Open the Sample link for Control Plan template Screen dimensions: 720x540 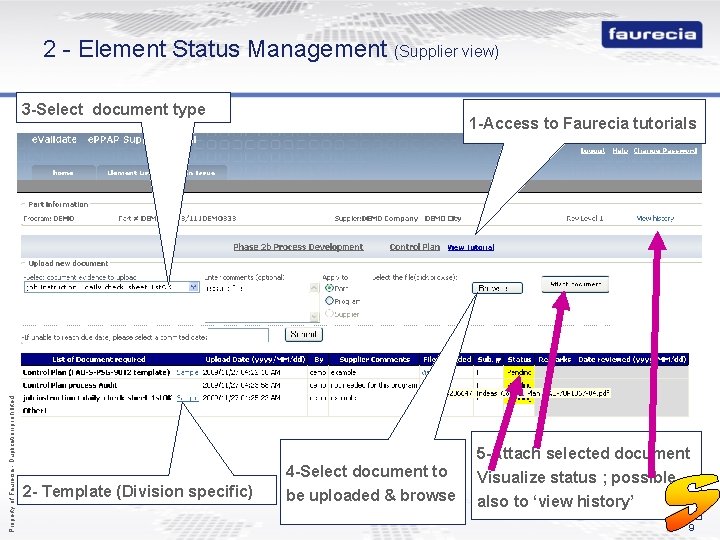point(187,372)
